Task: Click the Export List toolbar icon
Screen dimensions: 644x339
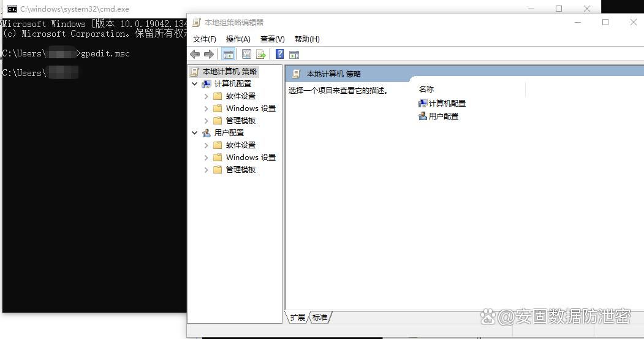Action: click(x=261, y=54)
